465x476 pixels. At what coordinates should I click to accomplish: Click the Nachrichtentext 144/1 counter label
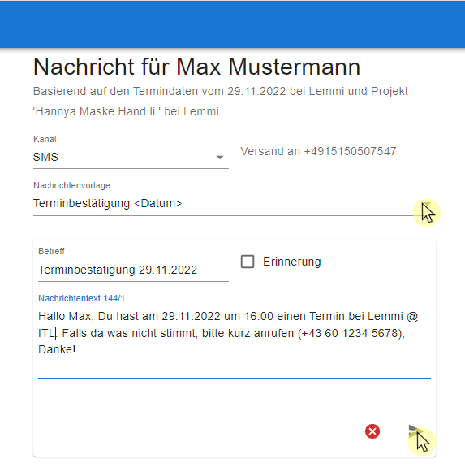(x=81, y=298)
